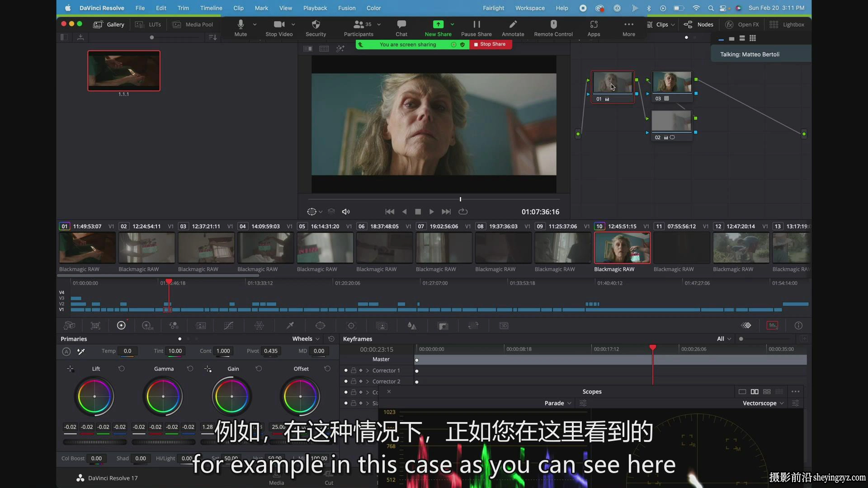Open the Power Window palette
The width and height of the screenshot is (868, 488).
click(320, 325)
